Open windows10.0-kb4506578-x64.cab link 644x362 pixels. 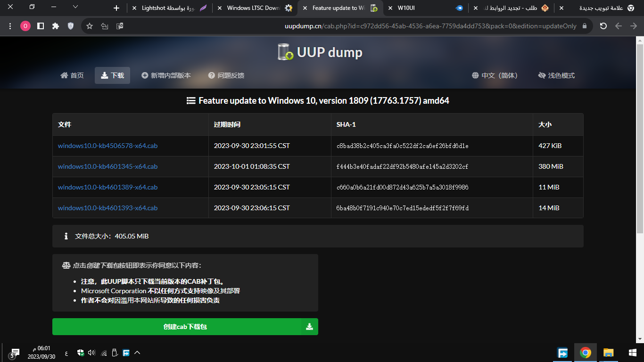click(107, 146)
